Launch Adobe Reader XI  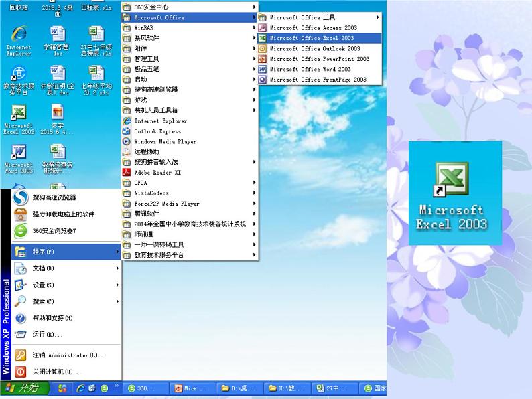point(190,173)
